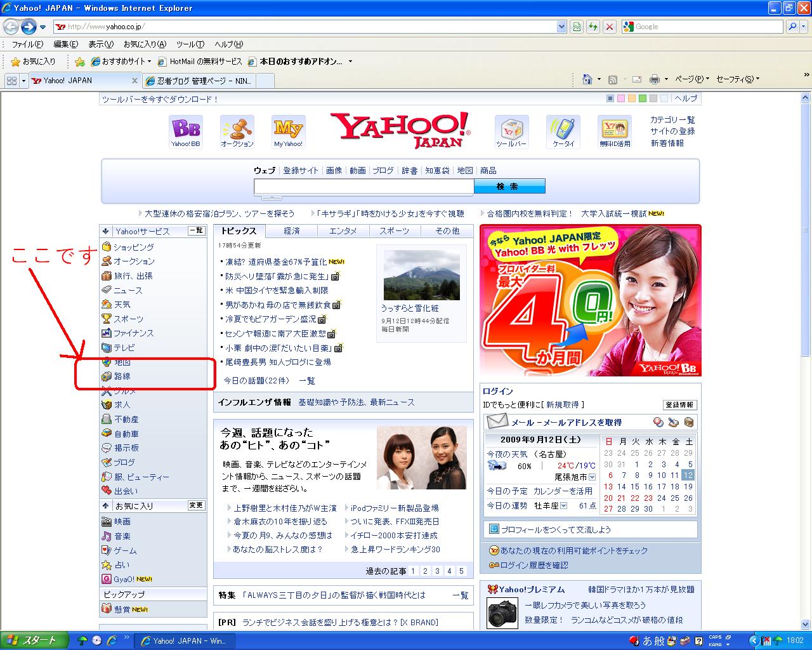812x650 pixels.
Task: Open the My Yahoo! icon
Action: point(289,131)
